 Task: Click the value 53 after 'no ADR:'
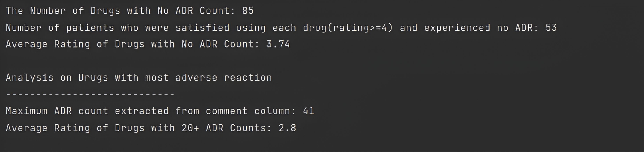(x=551, y=28)
